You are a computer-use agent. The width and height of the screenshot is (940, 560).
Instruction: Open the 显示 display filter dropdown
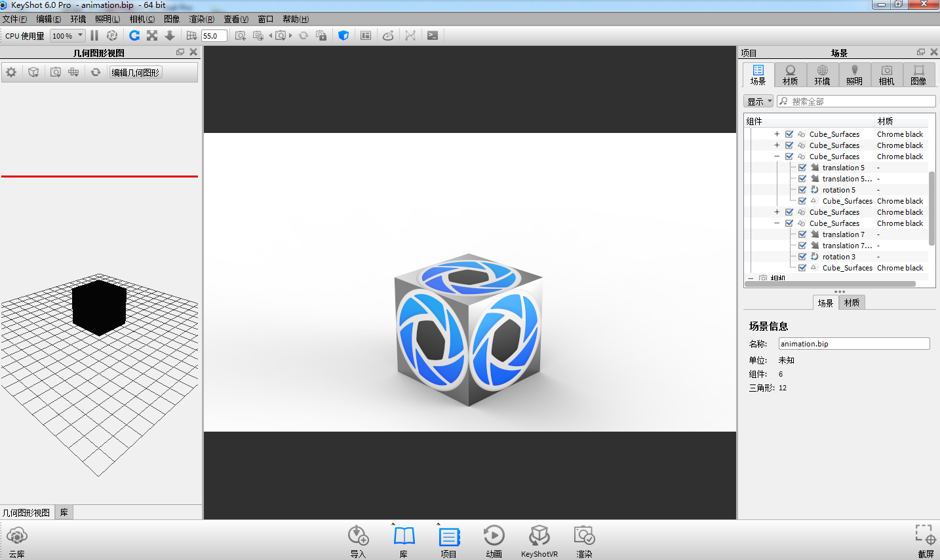[x=758, y=102]
